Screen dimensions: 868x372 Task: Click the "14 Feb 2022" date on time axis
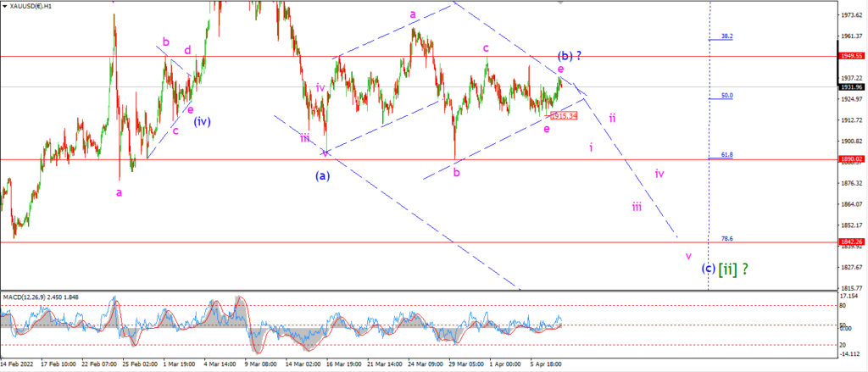pos(17,364)
